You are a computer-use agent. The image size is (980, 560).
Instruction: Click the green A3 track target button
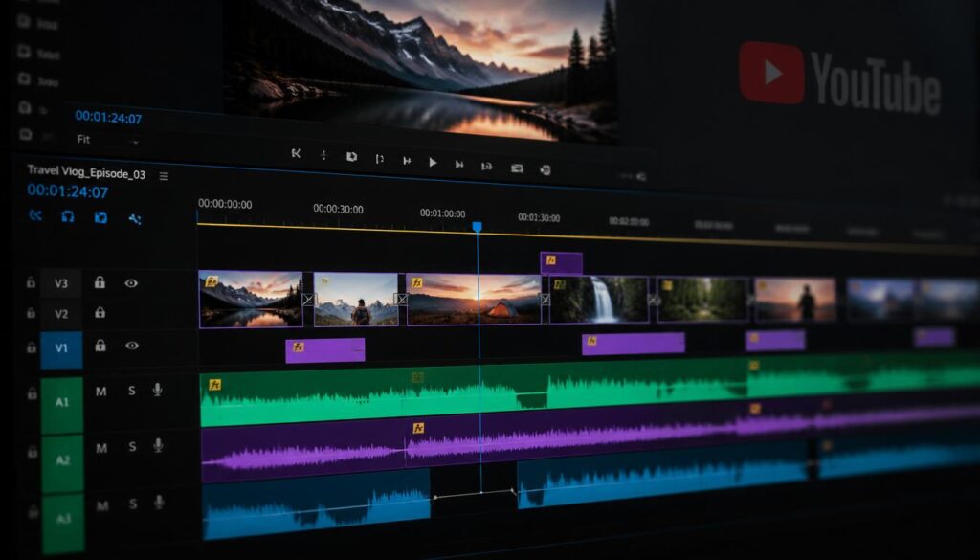[63, 523]
